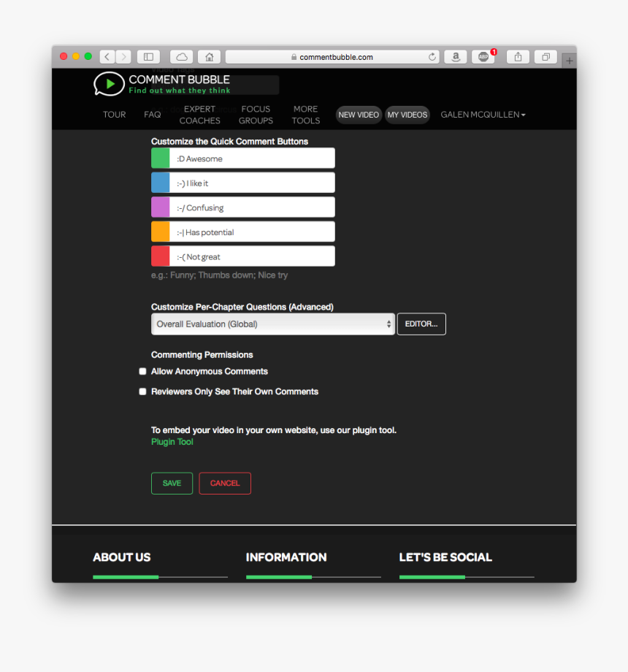Open the Amazon toolbar extension
Viewport: 628px width, 672px height.
[456, 56]
